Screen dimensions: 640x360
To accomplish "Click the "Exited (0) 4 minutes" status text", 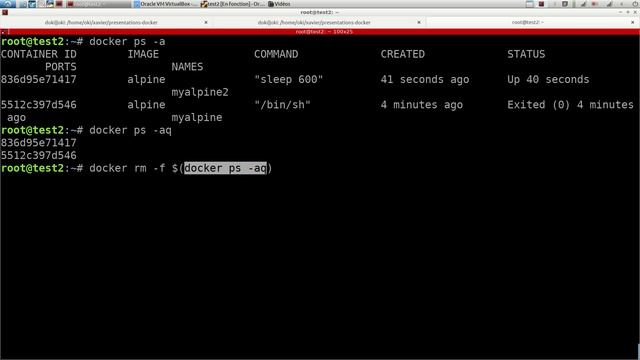I will click(x=570, y=105).
